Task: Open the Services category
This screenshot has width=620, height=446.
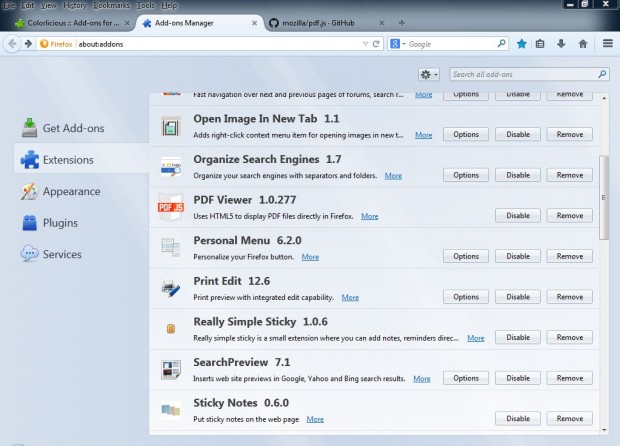Action: click(51, 254)
